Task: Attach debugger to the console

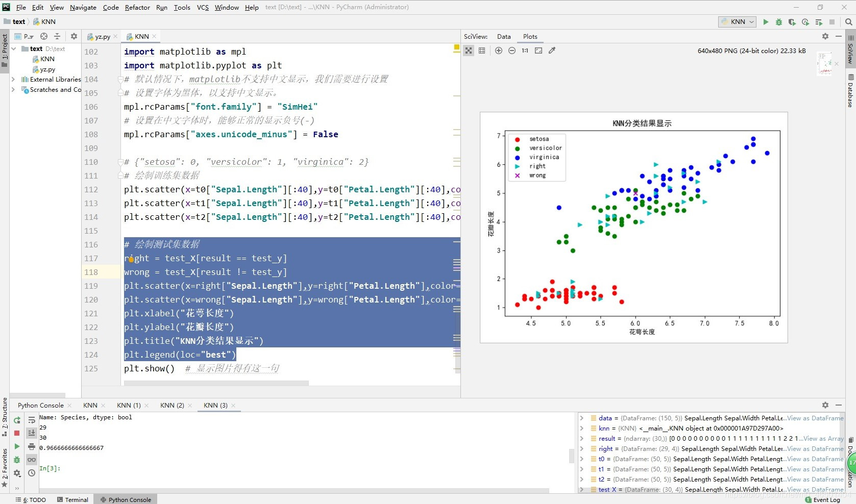Action: [x=17, y=460]
